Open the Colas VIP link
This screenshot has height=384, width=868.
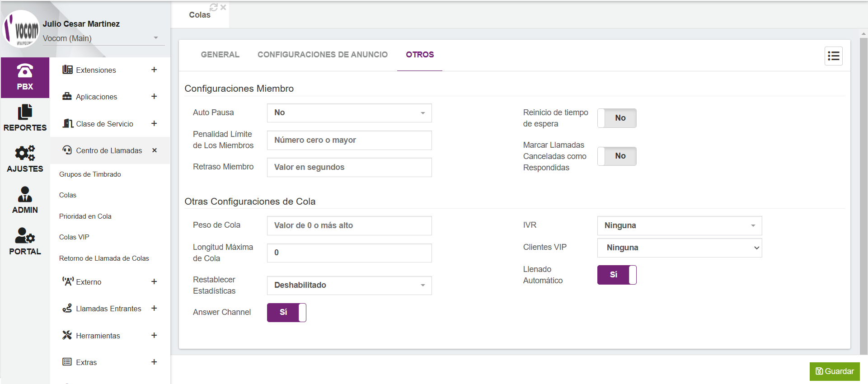coord(74,237)
